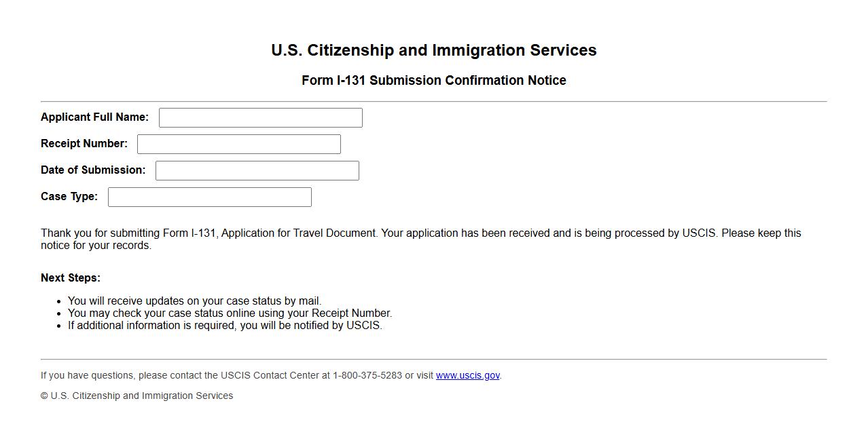Click the Applicant Full Name input field
The width and height of the screenshot is (868, 441).
pos(260,117)
